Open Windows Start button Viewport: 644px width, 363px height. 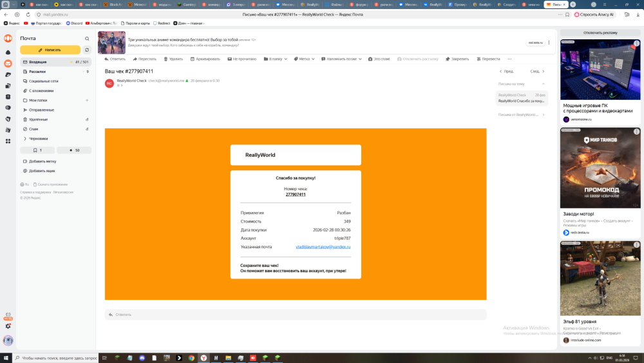pyautogui.click(x=6, y=358)
